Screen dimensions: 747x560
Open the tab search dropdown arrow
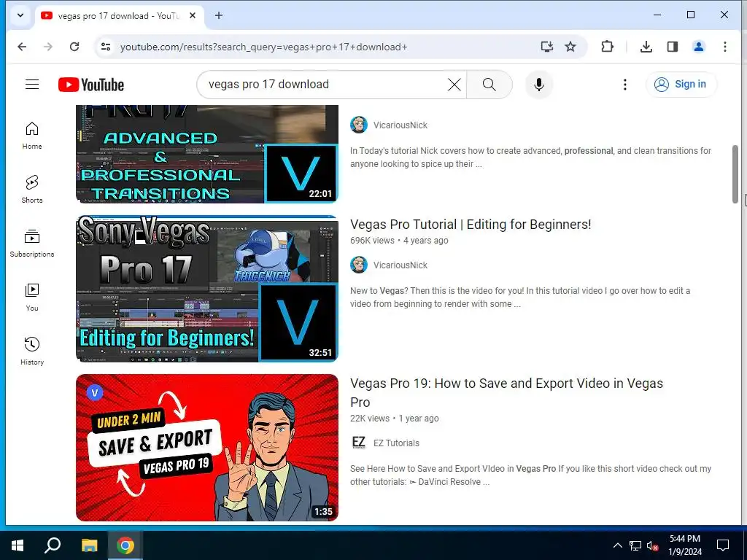pyautogui.click(x=20, y=15)
